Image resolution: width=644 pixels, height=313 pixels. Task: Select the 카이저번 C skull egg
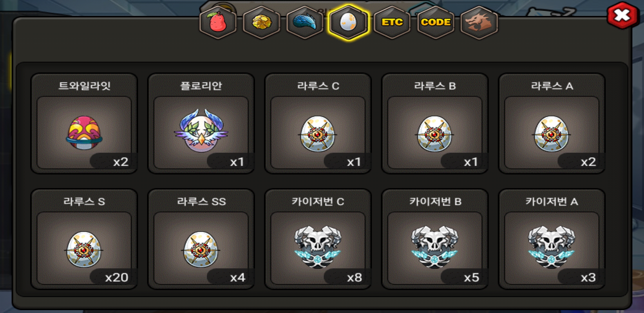coord(318,247)
